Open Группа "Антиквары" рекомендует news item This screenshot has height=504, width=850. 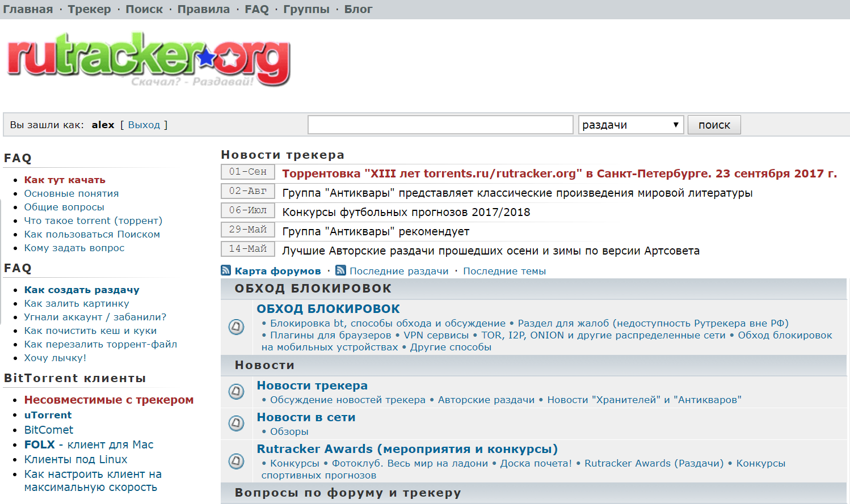(376, 231)
